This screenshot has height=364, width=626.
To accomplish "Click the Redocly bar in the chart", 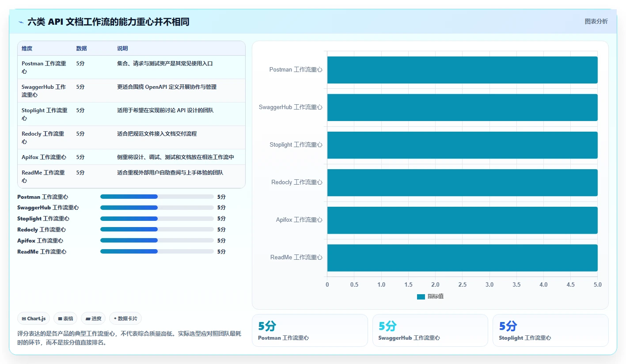I will tap(462, 182).
